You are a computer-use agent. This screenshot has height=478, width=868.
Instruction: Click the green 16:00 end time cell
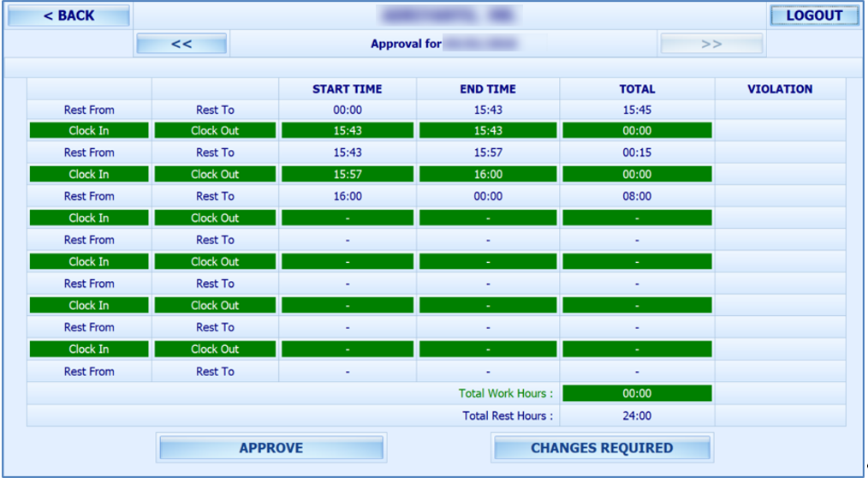pos(488,174)
